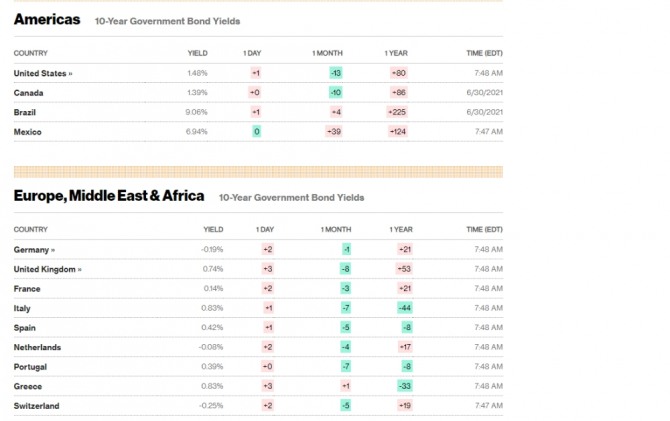The width and height of the screenshot is (670, 421).
Task: Click the Americas section heading
Action: [47, 19]
